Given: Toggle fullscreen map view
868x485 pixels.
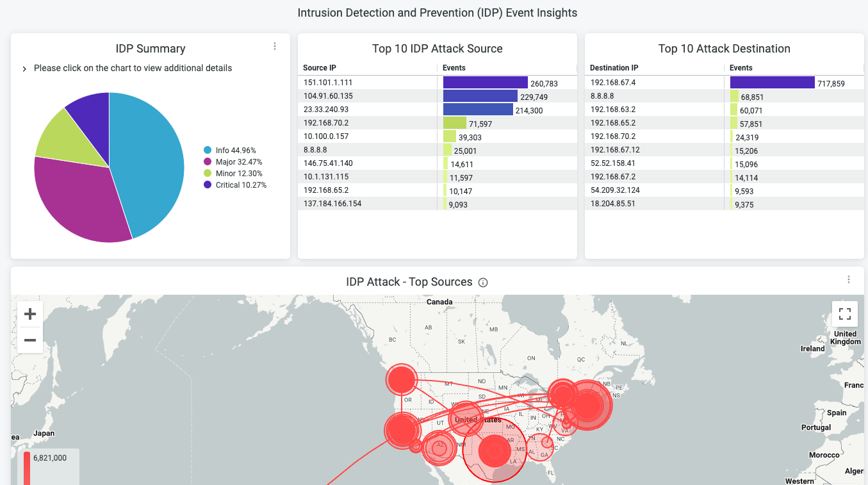Looking at the screenshot, I should 844,314.
